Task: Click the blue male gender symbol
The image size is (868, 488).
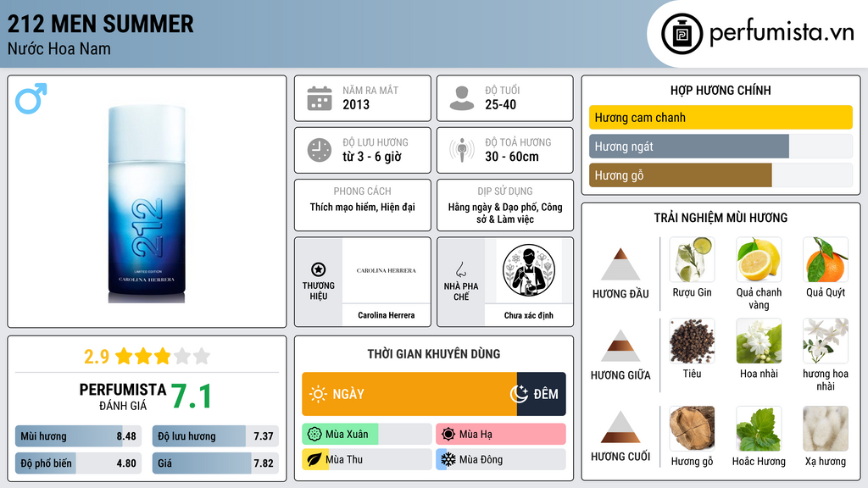Action: click(x=31, y=98)
